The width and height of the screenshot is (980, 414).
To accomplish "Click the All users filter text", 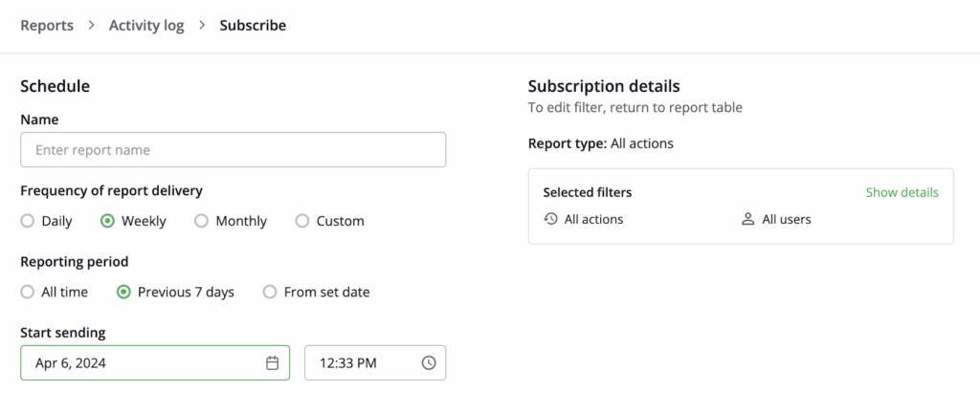I will tap(786, 219).
